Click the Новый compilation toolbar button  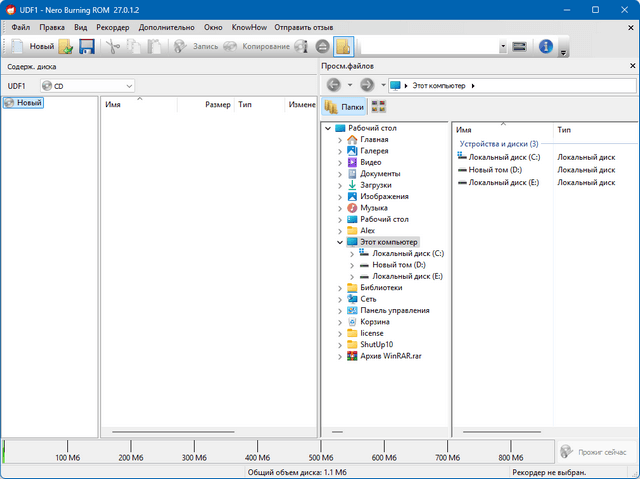coord(32,46)
